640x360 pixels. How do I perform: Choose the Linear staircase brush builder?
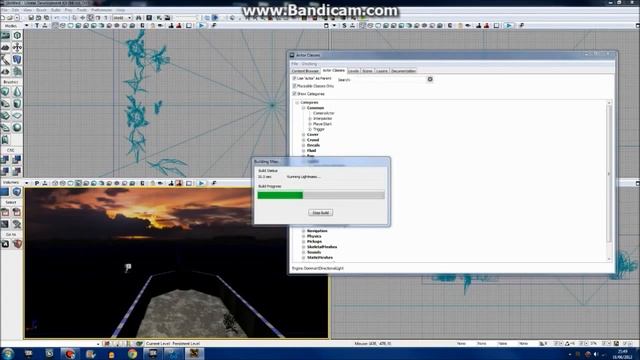tap(5, 116)
